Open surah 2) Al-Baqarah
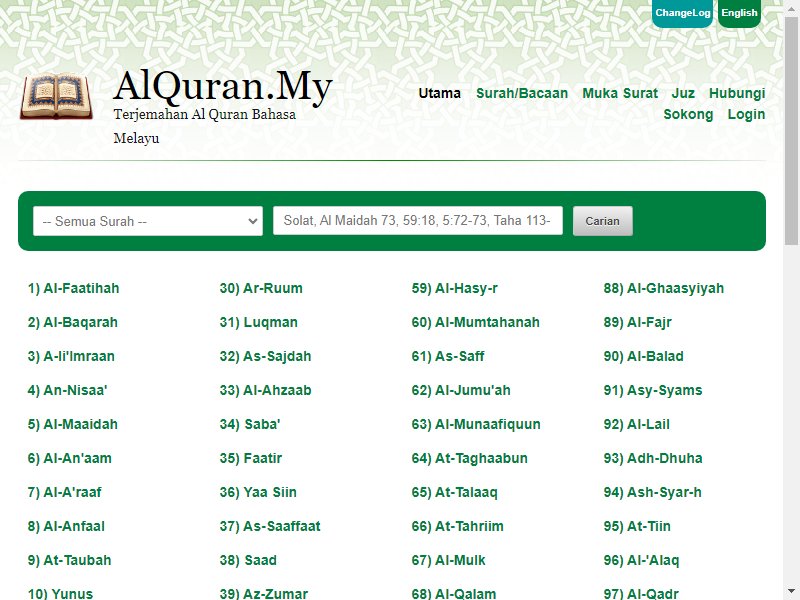Viewport: 800px width, 600px height. 72,322
